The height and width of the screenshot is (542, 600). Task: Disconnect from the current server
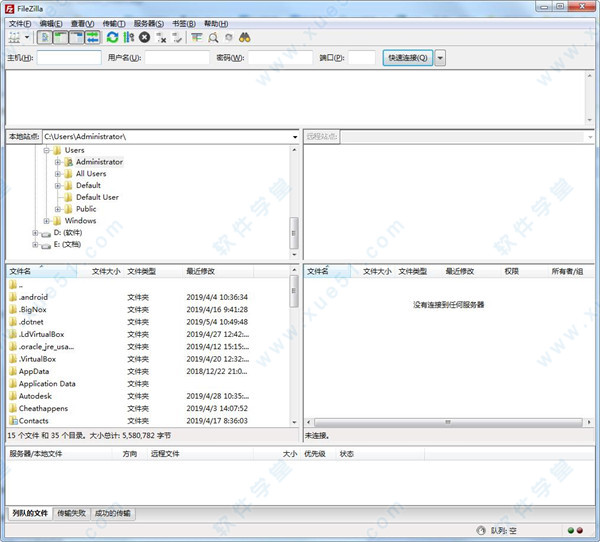point(161,38)
